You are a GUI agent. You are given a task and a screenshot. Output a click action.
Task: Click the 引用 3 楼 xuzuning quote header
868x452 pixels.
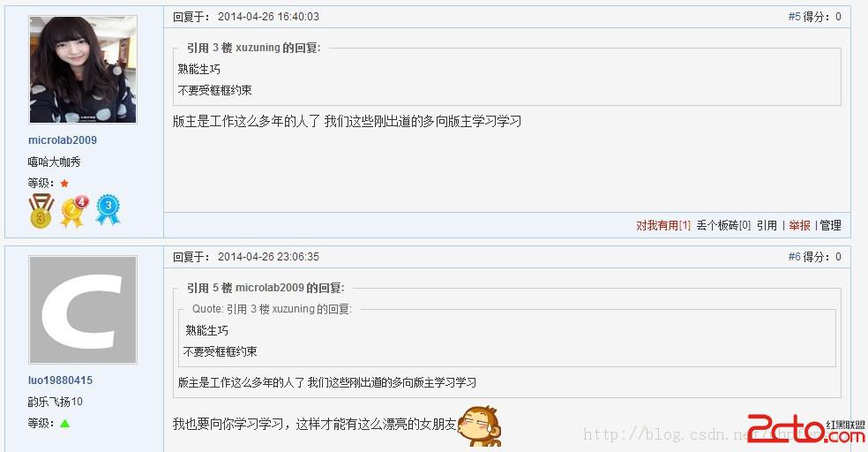[x=253, y=49]
